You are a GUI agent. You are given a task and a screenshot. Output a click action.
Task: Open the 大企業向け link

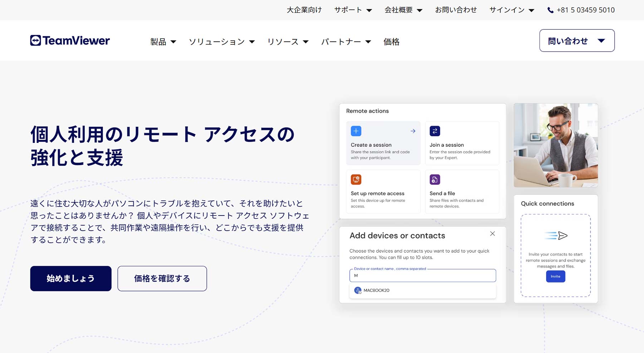pos(304,10)
